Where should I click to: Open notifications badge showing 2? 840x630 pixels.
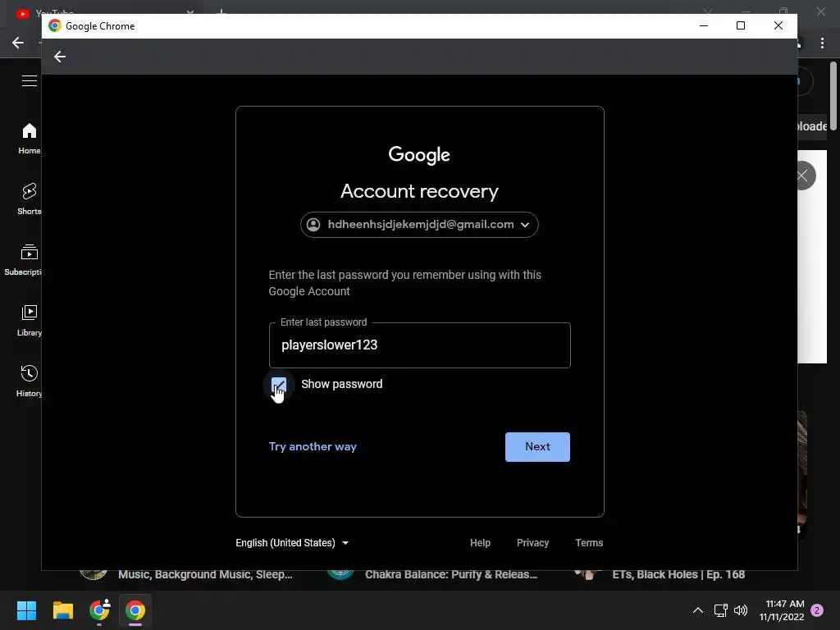pos(817,610)
